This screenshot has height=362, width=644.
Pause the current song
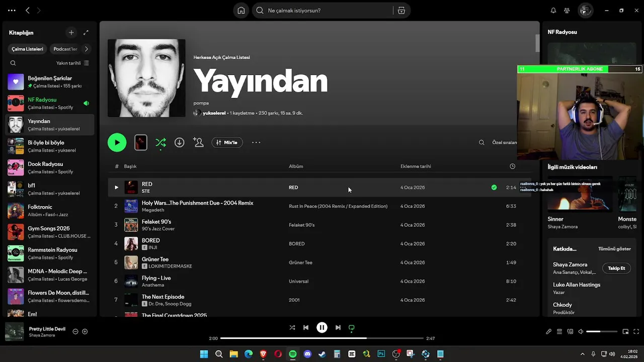[322, 327]
